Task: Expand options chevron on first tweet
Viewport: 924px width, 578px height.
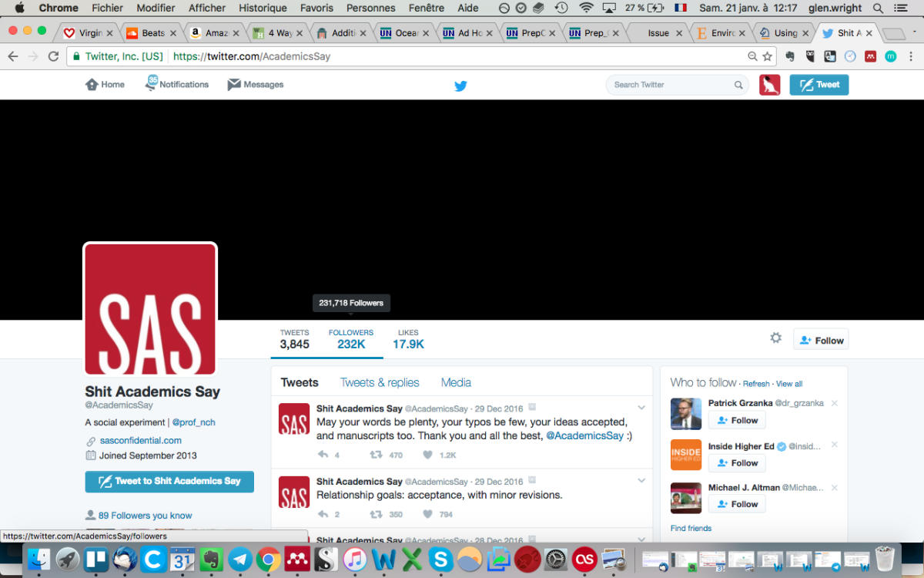Action: tap(641, 408)
